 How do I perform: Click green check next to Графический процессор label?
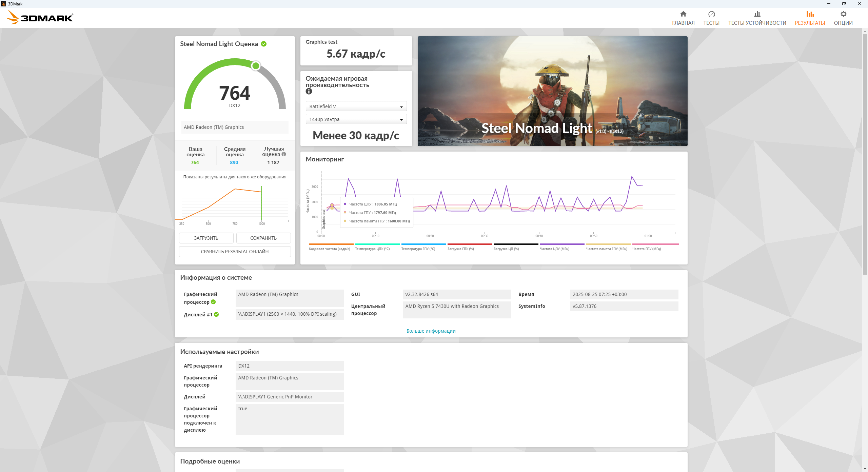point(213,302)
